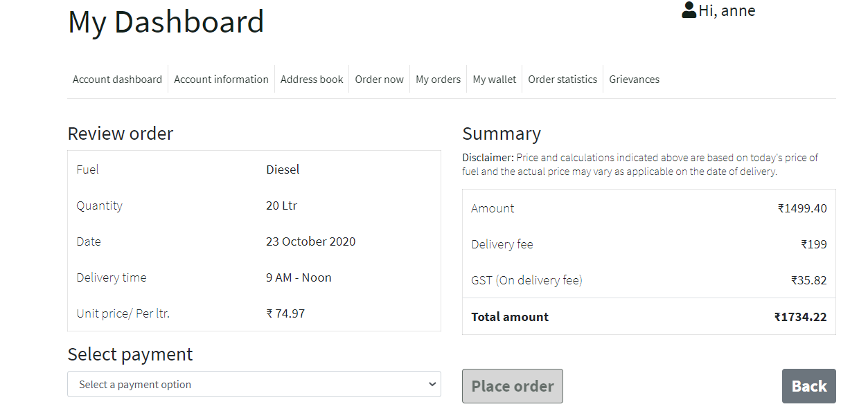868x420 pixels.
Task: Click the Total amount value ₹1734.22
Action: tap(801, 317)
